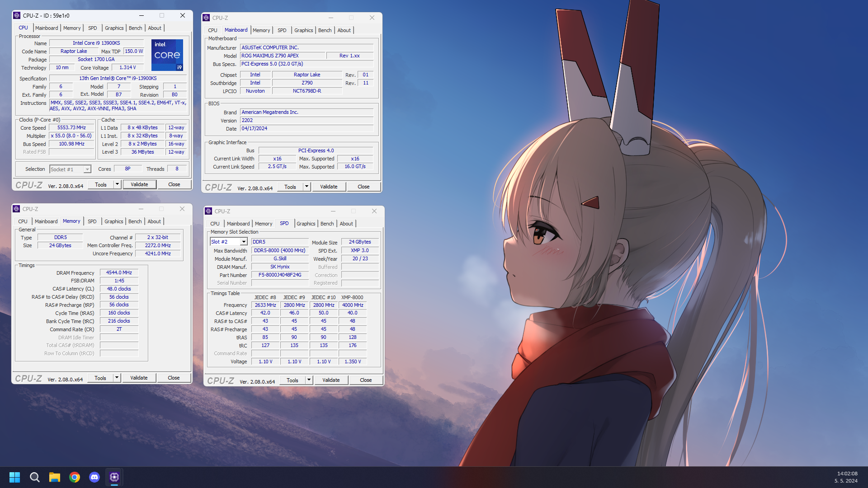This screenshot has height=488, width=868.
Task: Click XMP-8000 frequency 4000 MHz cell
Action: click(353, 305)
